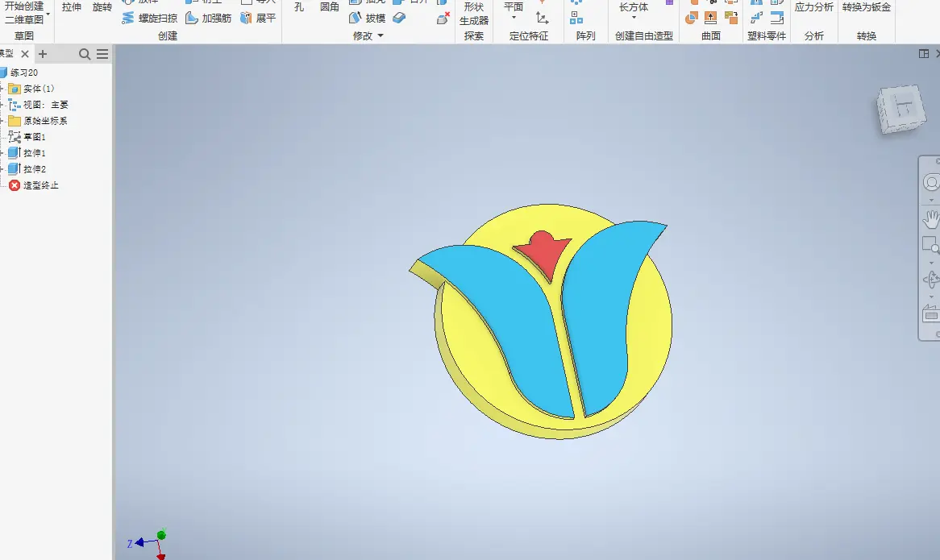This screenshot has width=940, height=560.
Task: Expand the 实体(1) folder node
Action: click(2, 89)
